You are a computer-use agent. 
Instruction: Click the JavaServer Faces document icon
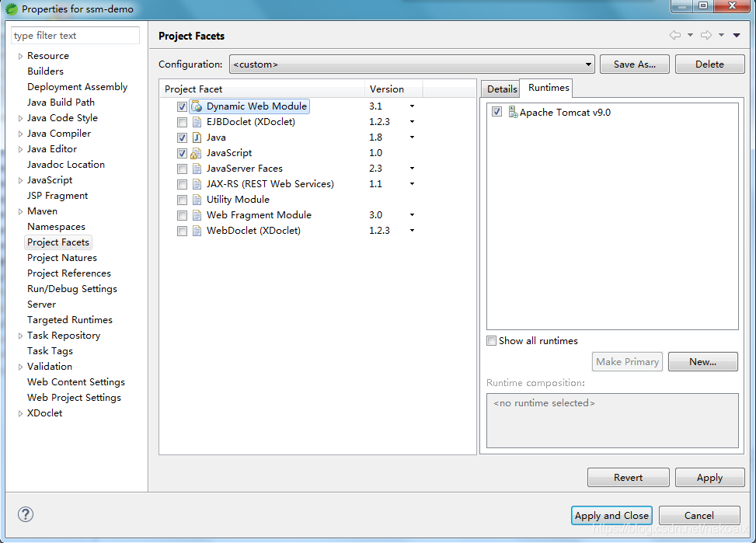[197, 169]
